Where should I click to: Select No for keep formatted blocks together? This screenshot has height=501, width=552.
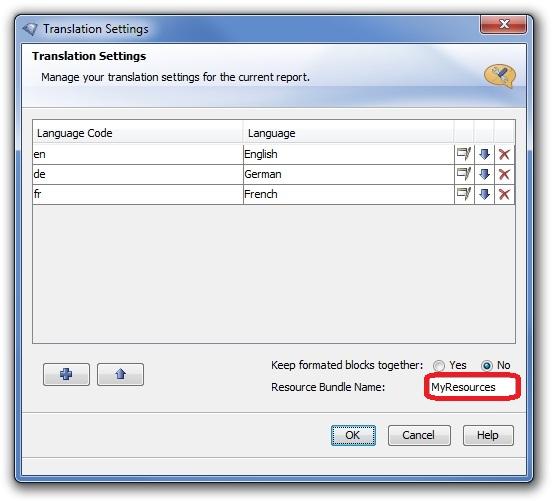[487, 366]
